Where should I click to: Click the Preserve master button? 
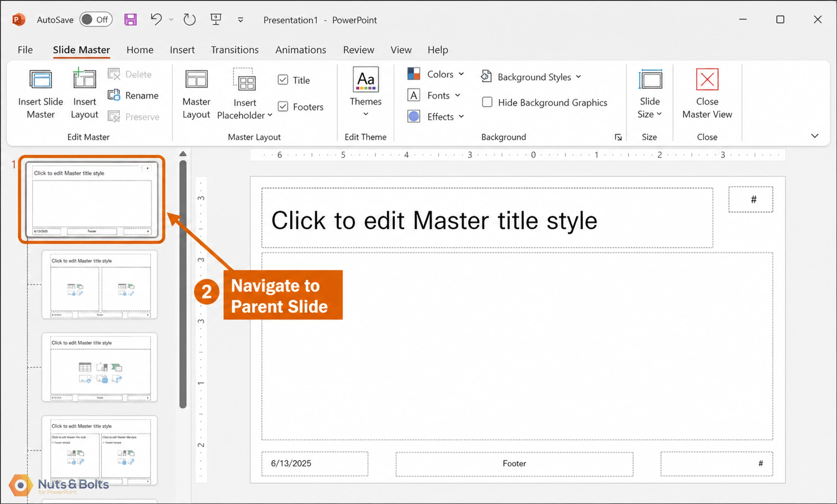[x=134, y=116]
